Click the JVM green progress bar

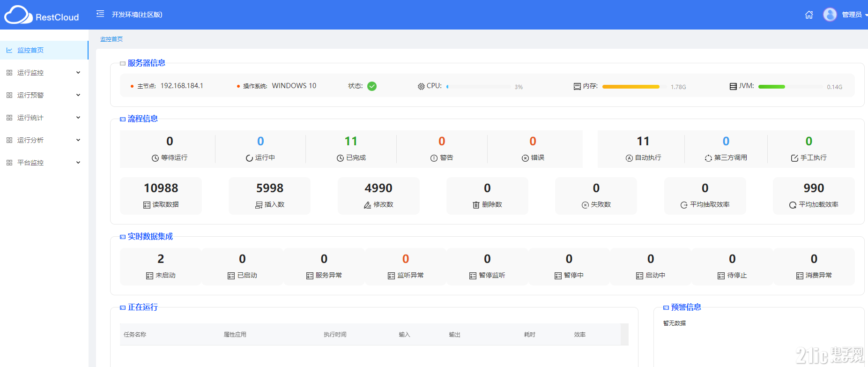(772, 87)
